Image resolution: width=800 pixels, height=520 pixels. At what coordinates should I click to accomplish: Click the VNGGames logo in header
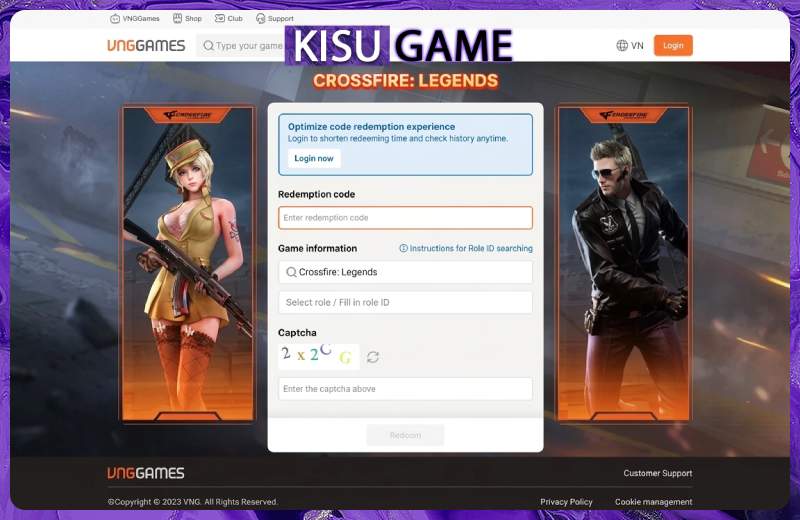pyautogui.click(x=146, y=45)
